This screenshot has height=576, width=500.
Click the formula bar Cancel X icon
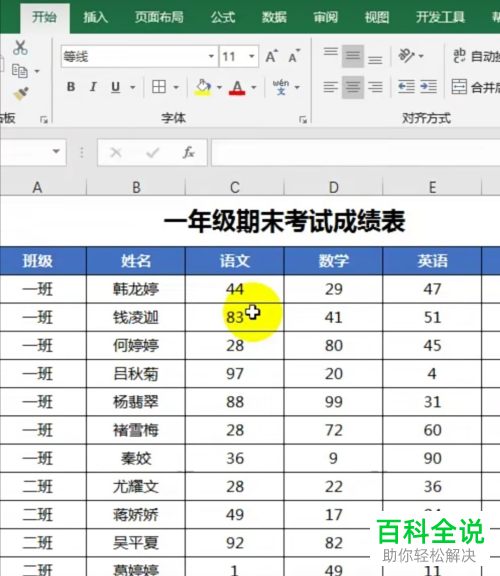(116, 152)
